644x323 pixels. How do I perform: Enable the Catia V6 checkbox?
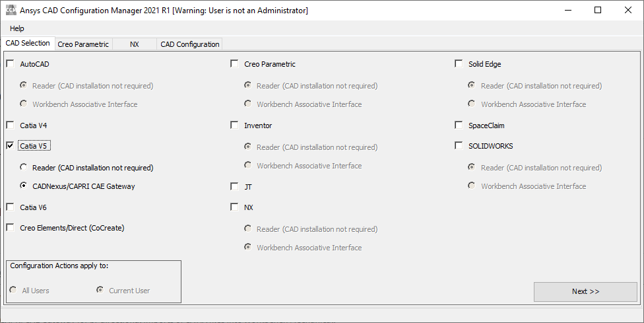point(10,207)
